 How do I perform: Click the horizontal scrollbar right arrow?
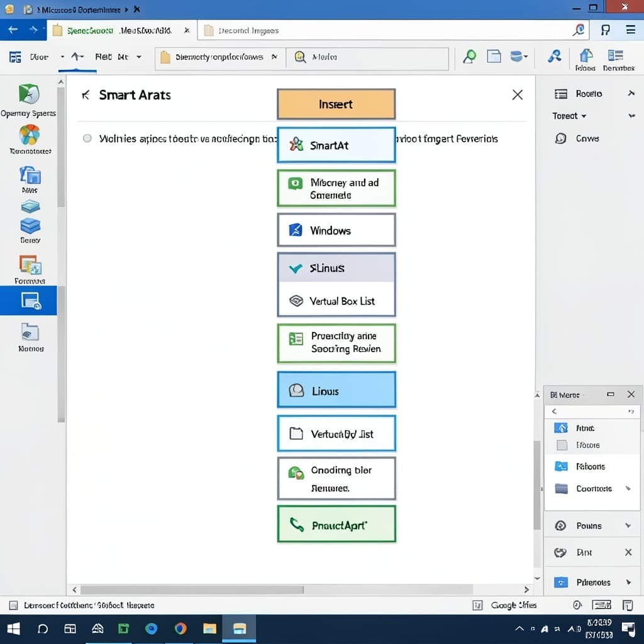coord(527,590)
